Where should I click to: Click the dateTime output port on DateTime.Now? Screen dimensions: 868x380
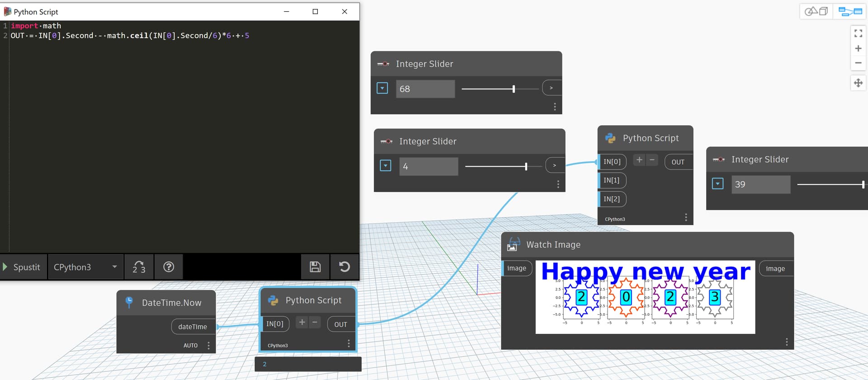pos(193,327)
